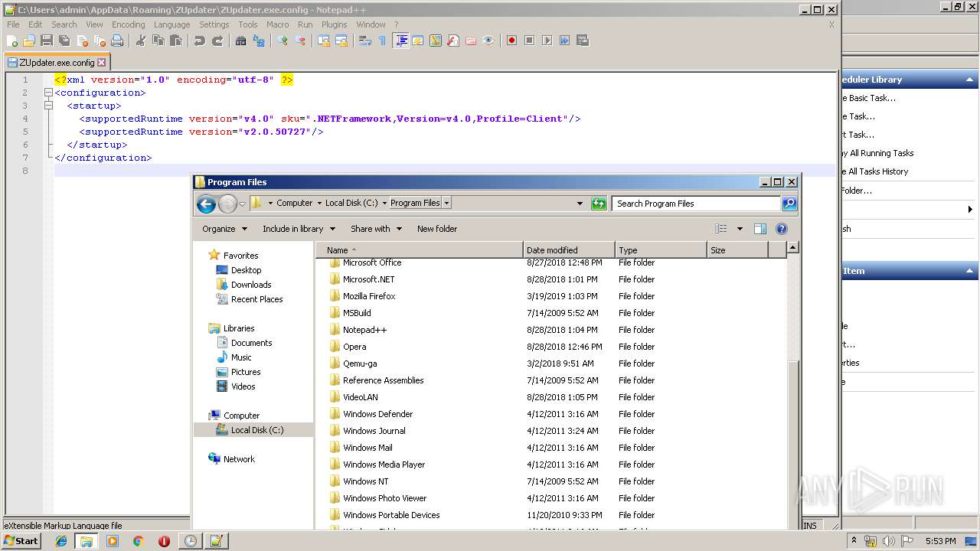Screen dimensions: 980x551
Task: Go back in the Program Files window
Action: [x=206, y=204]
